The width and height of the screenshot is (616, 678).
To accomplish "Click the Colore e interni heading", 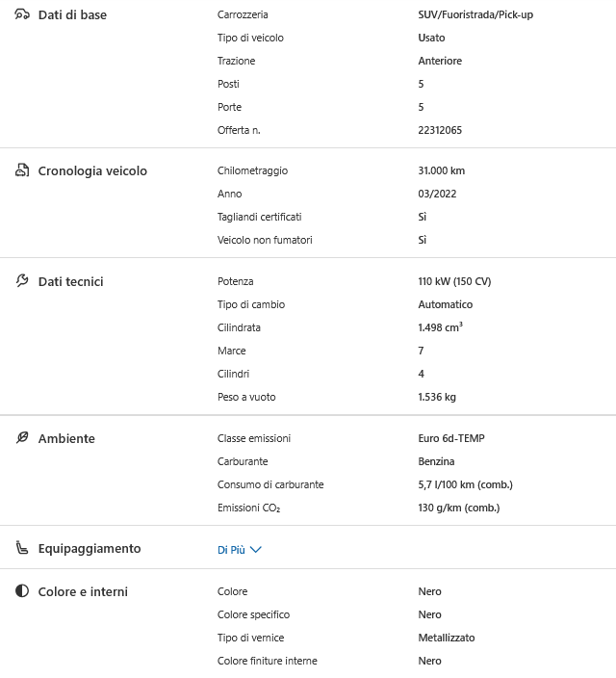I will tap(83, 591).
